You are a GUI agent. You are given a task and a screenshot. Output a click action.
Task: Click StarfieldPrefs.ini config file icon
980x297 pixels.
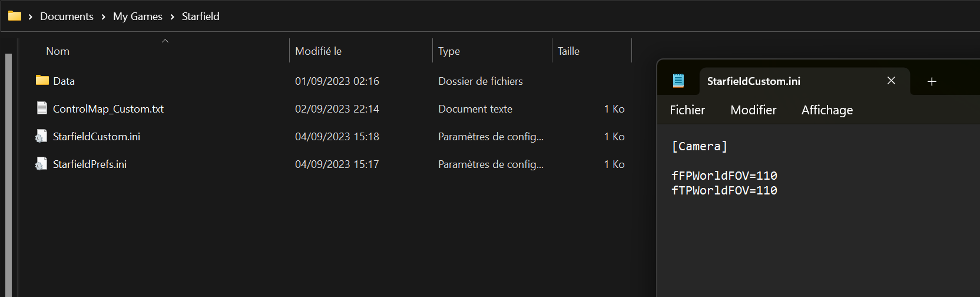[41, 164]
